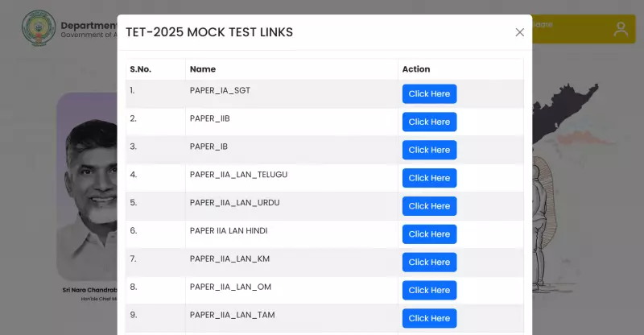Open the PAPER_IIA_LAN_OM link

pos(429,290)
